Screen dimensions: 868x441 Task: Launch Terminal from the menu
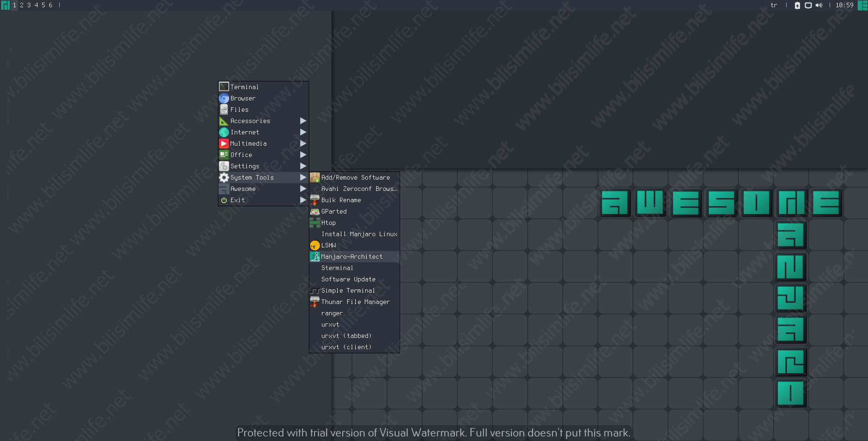point(264,87)
